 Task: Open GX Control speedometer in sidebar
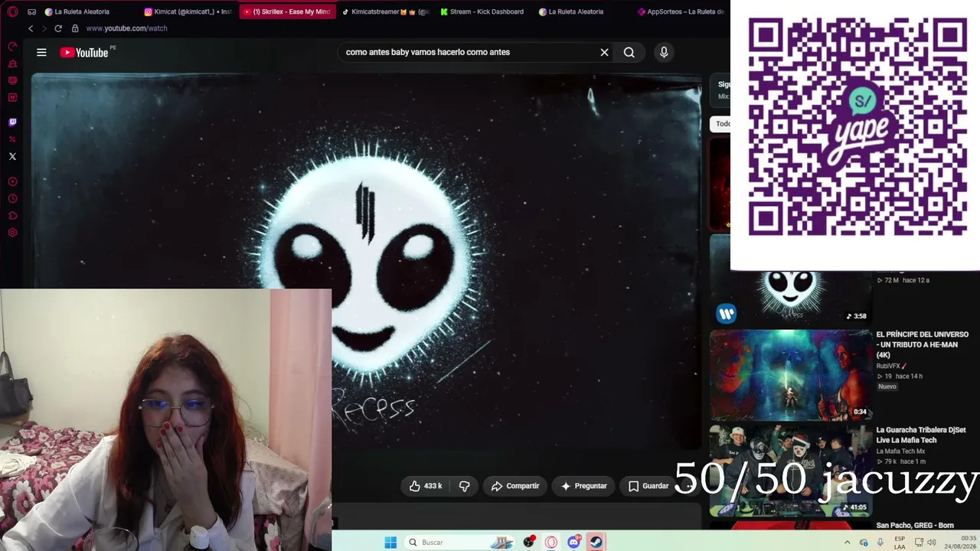12,47
